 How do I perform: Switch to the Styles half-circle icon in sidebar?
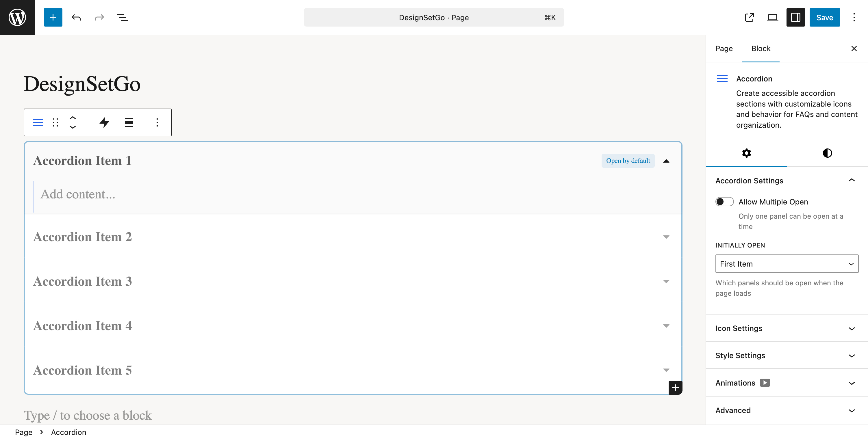pos(827,153)
